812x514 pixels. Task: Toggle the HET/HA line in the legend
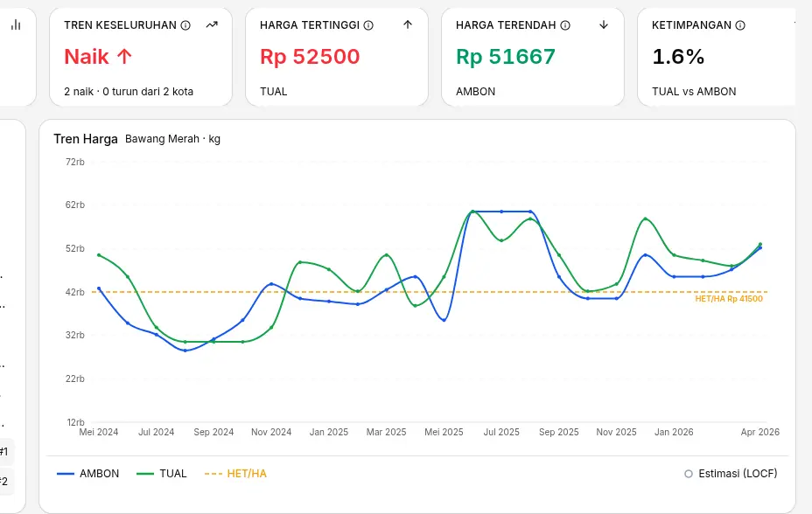click(235, 474)
